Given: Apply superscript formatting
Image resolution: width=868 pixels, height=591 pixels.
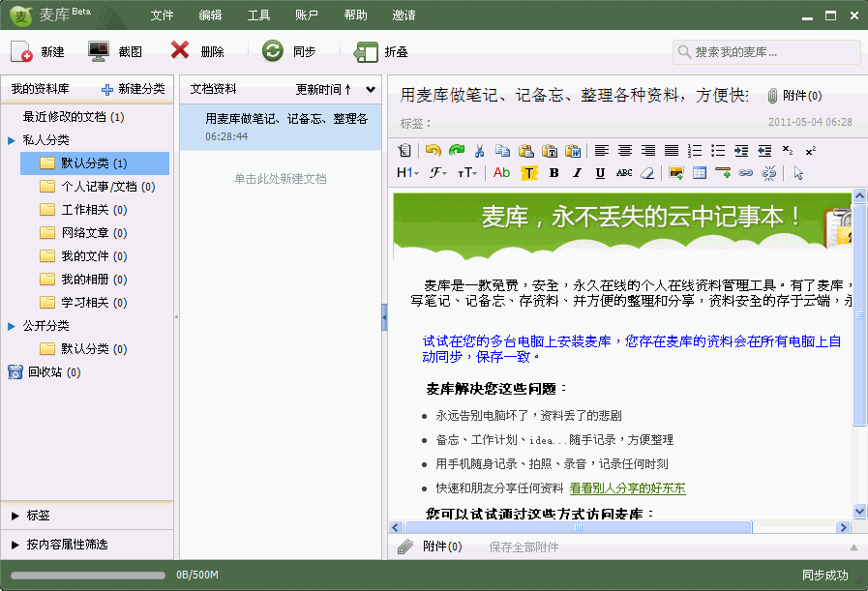Looking at the screenshot, I should (x=811, y=151).
